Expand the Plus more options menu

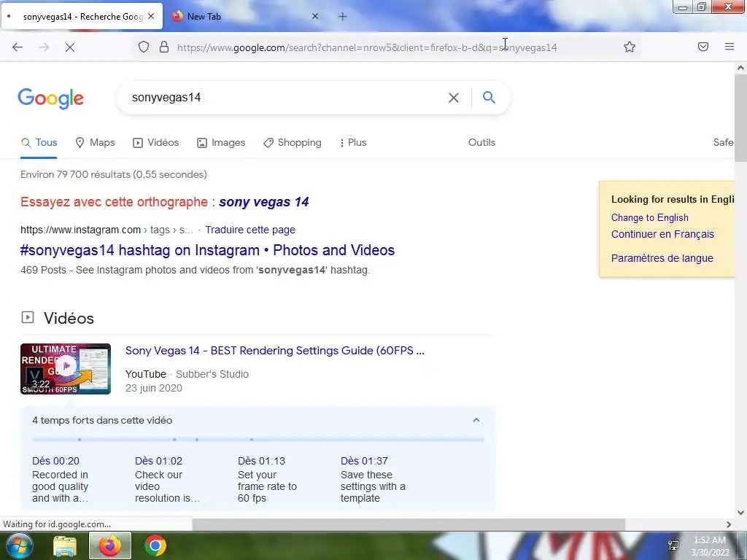[353, 142]
